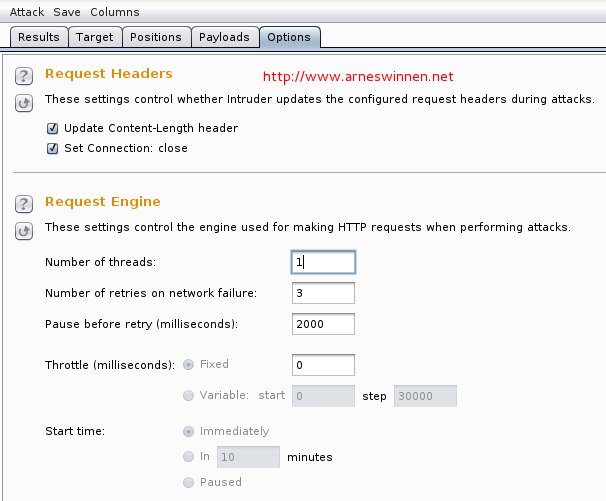Open the Attack menu

27,12
